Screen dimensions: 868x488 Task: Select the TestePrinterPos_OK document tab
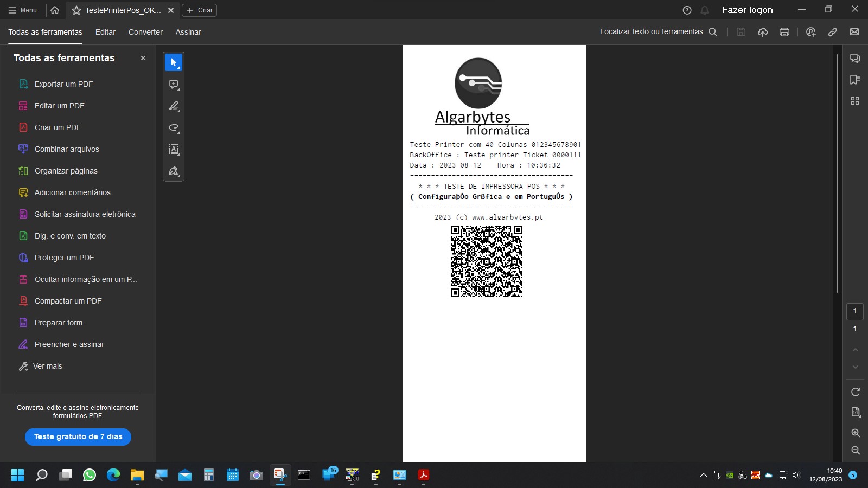coord(123,10)
